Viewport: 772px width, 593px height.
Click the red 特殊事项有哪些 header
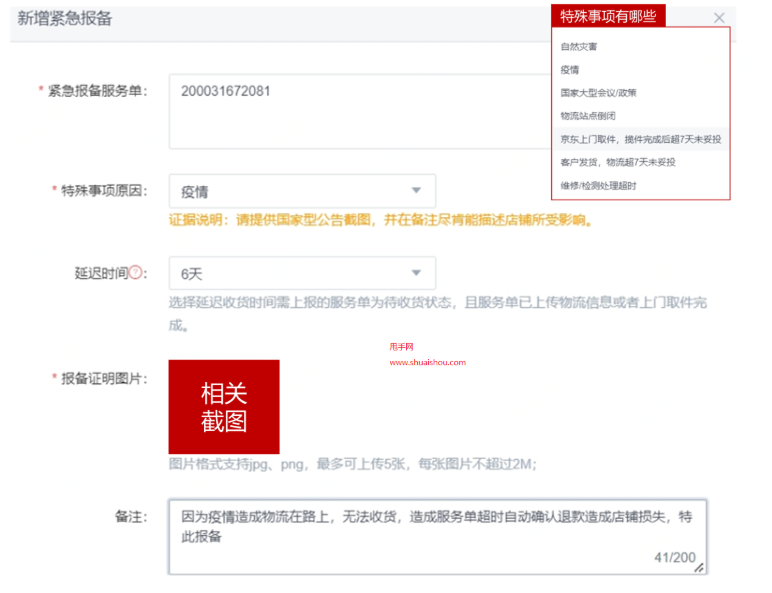point(608,16)
